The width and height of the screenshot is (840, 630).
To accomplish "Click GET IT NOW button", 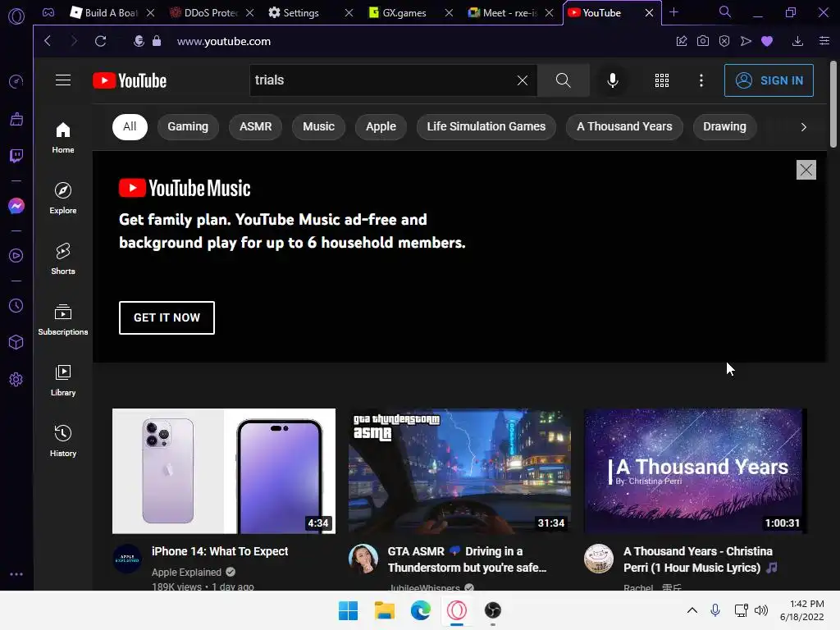I will (x=167, y=317).
